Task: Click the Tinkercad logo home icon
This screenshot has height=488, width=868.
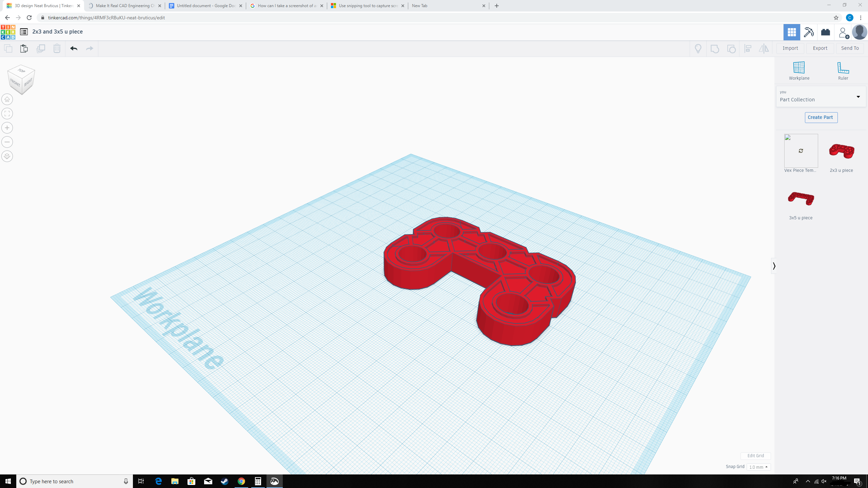Action: [8, 32]
